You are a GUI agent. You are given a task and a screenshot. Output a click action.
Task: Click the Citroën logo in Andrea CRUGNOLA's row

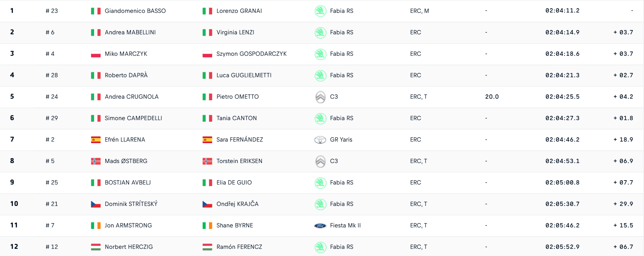tap(320, 97)
